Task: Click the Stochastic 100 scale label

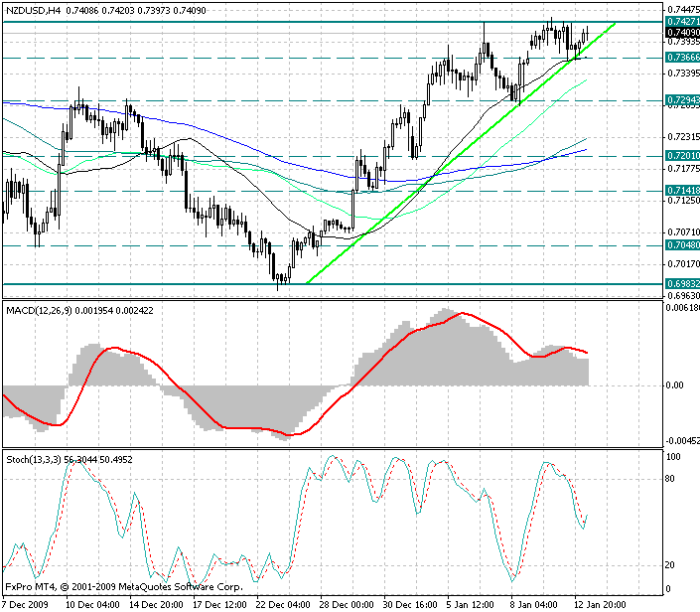Action: click(673, 457)
